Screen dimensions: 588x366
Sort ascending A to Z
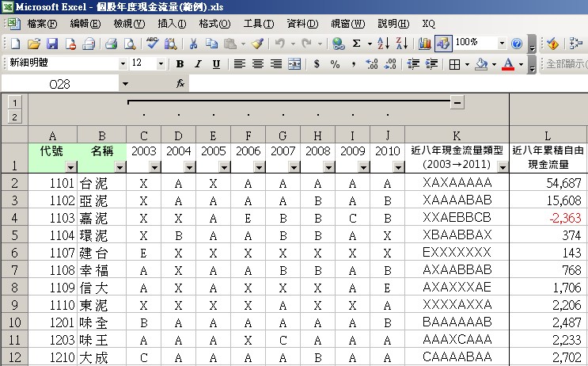[x=383, y=44]
